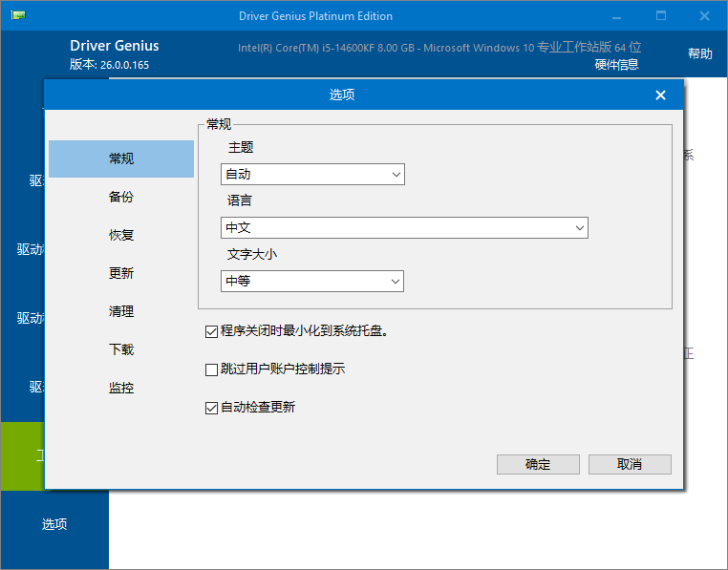Go to the 更新 settings tab
Screen dimensions: 728x570
coord(121,273)
